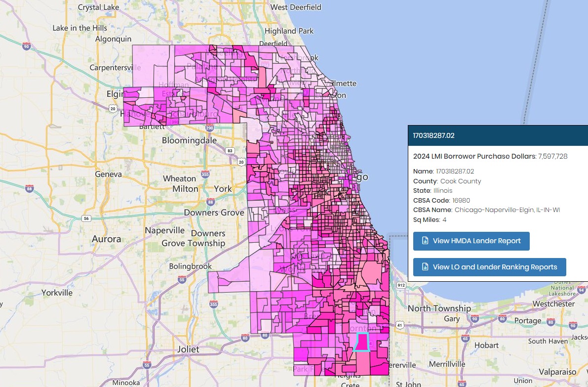Click the Aurora city label
Viewport: 588px width, 387px height.
pos(107,239)
